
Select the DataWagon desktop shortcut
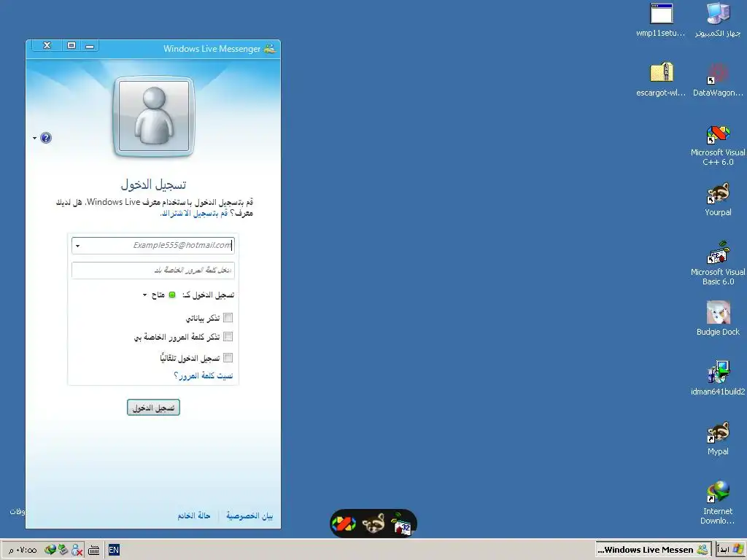point(718,79)
